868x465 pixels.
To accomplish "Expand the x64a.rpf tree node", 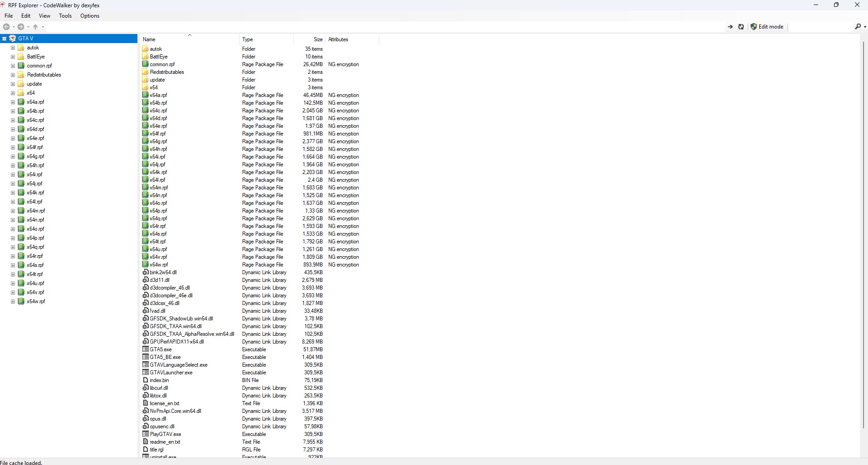I will click(x=13, y=102).
